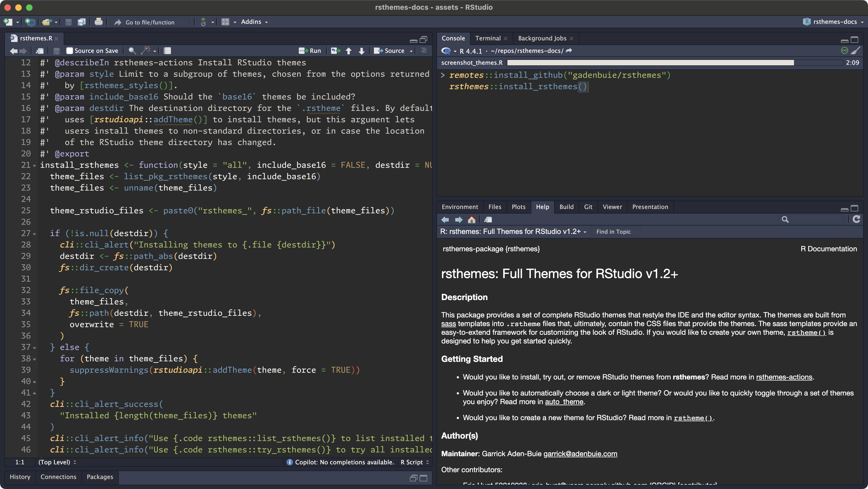This screenshot has width=868, height=489.
Task: Collapse the function fold at line 21
Action: coord(34,165)
